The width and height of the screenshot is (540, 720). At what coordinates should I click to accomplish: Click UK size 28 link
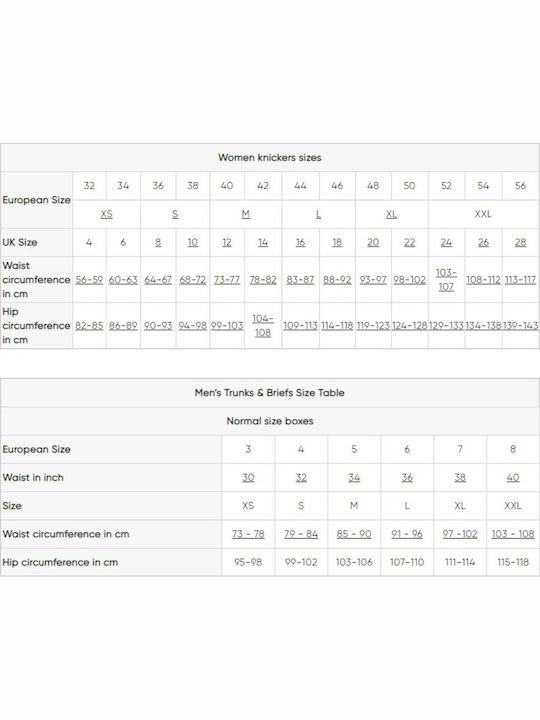520,242
